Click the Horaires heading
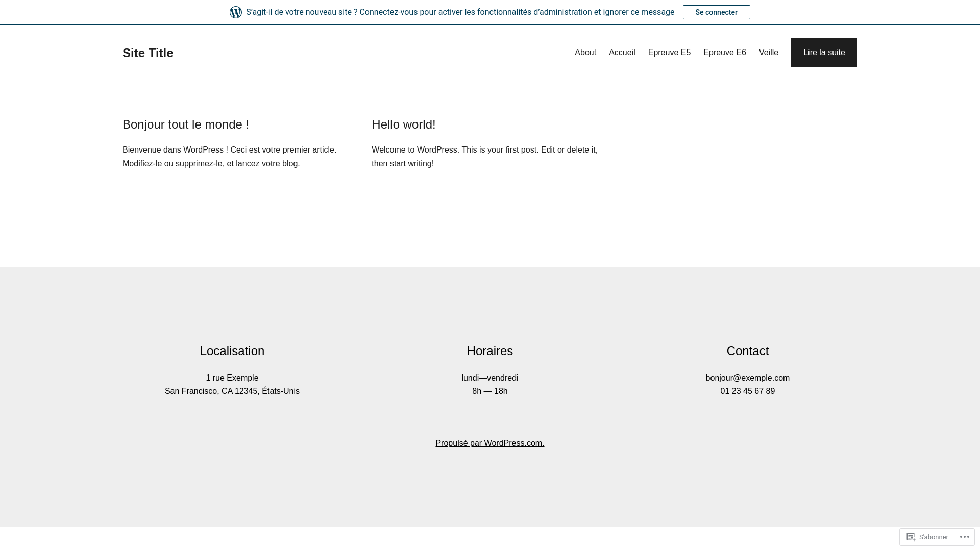The width and height of the screenshot is (980, 551). (489, 351)
